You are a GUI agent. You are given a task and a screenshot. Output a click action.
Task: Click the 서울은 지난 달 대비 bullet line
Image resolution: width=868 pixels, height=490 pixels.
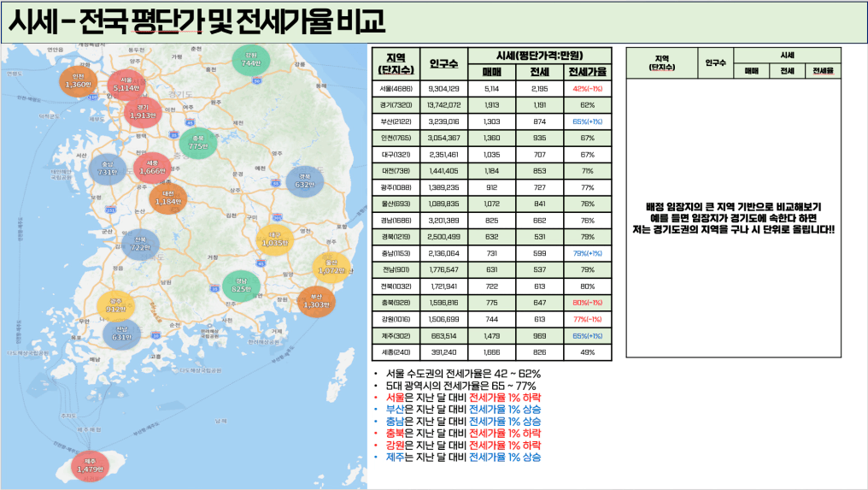pos(463,398)
